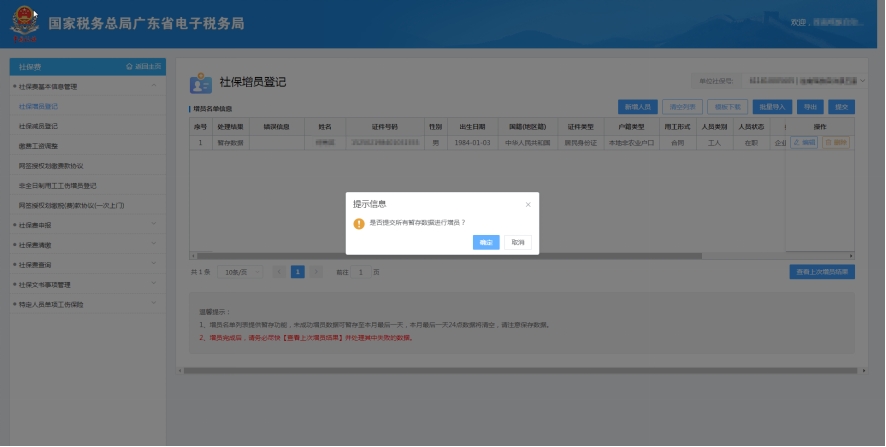The image size is (886, 447).
Task: Open the 10条/页 page size dropdown
Action: tap(241, 272)
